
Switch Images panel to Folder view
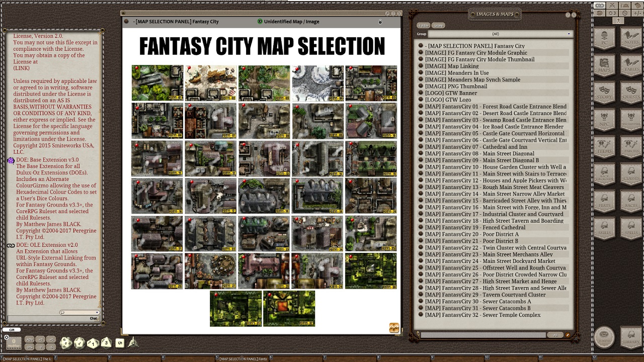click(x=423, y=25)
